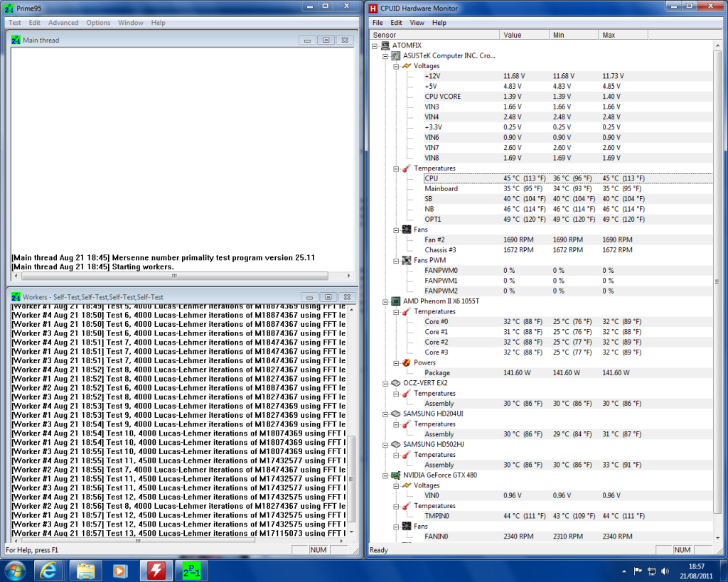
Task: Show hidden system tray icons
Action: (x=624, y=571)
